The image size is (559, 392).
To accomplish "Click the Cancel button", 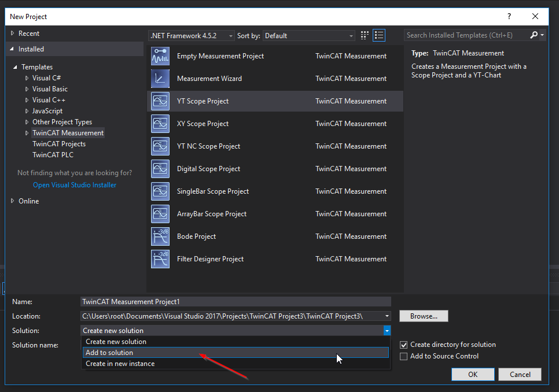I will point(520,375).
